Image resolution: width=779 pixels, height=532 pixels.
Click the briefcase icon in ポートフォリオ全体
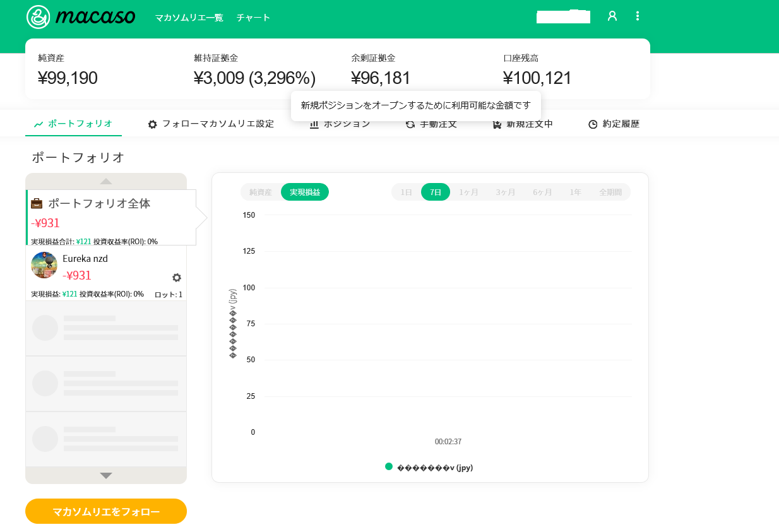click(x=37, y=204)
